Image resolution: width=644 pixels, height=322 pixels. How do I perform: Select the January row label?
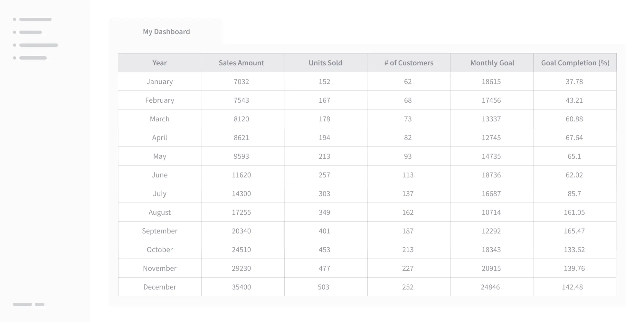[160, 81]
